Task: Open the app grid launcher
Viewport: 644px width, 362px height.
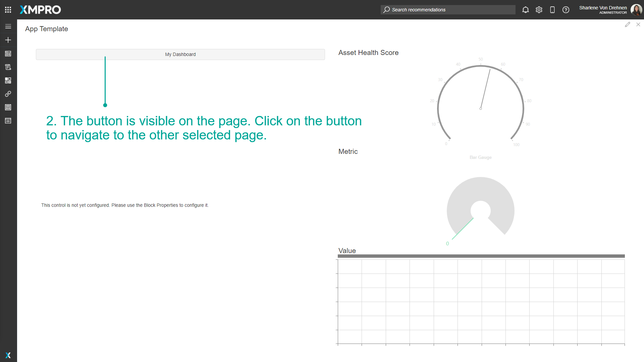Action: pos(8,10)
